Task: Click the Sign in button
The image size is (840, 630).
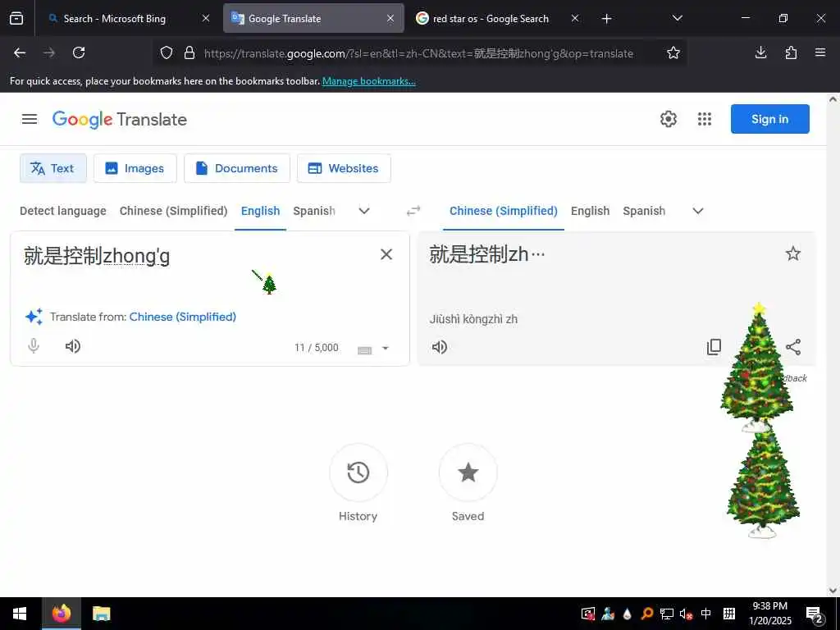Action: [x=769, y=119]
